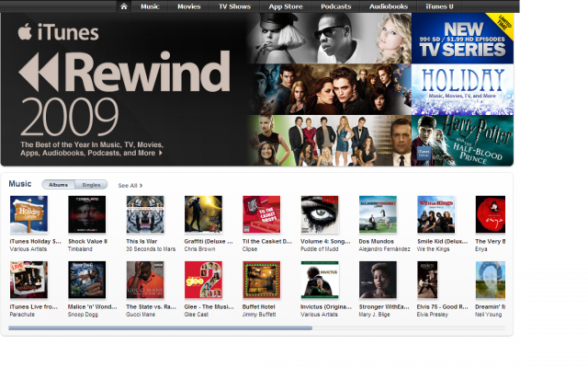Open Glee The Music album cover
Viewport: 588px width, 368px height.
coord(203,280)
